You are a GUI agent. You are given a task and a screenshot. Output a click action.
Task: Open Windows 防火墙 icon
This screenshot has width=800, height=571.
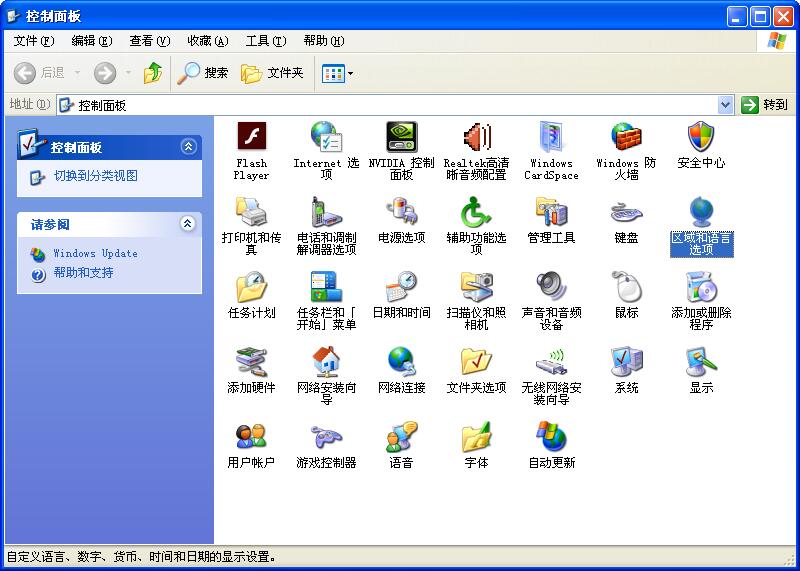pyautogui.click(x=626, y=137)
